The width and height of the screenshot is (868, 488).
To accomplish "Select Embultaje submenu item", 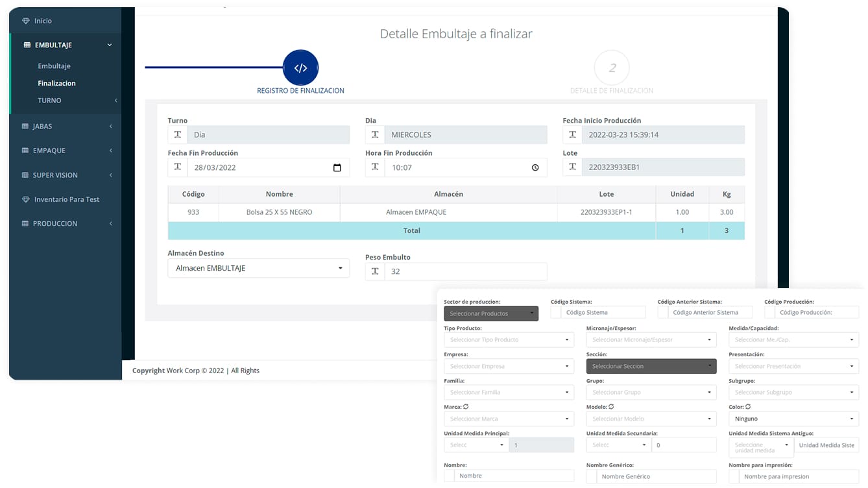I will (x=54, y=66).
